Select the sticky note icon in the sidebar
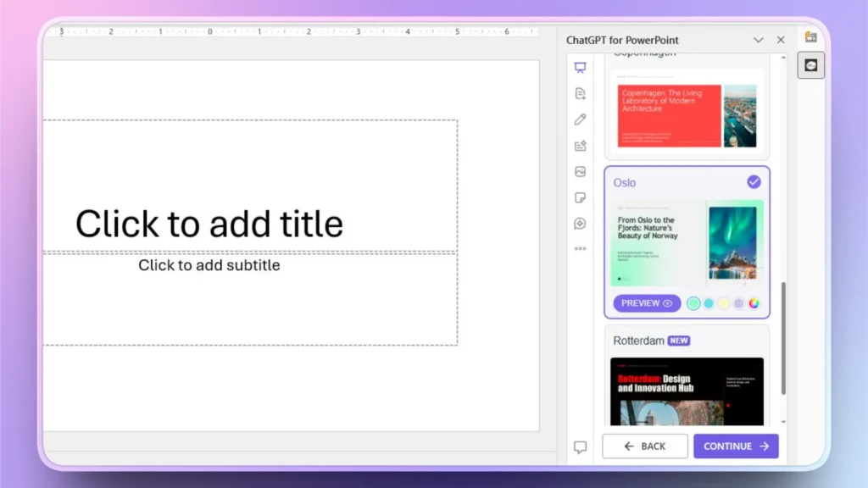This screenshot has height=488, width=868. point(580,197)
